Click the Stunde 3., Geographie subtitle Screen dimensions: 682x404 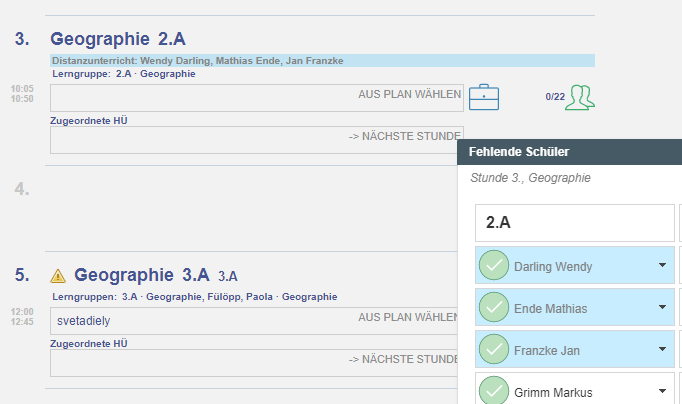[530, 177]
